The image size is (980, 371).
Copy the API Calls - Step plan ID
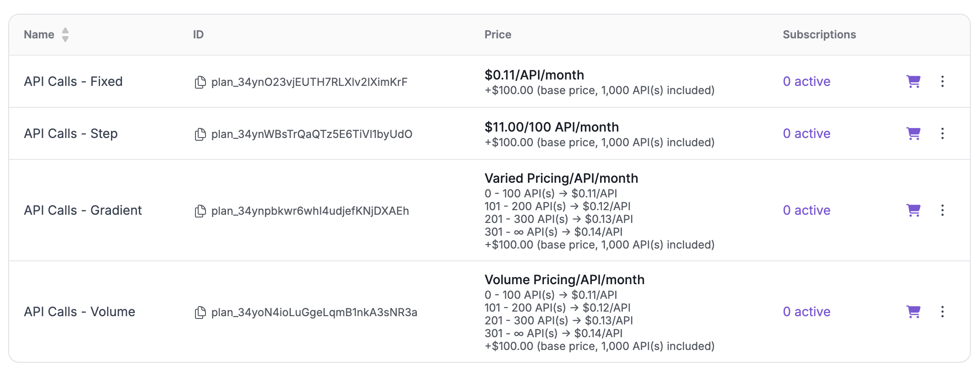pos(200,134)
